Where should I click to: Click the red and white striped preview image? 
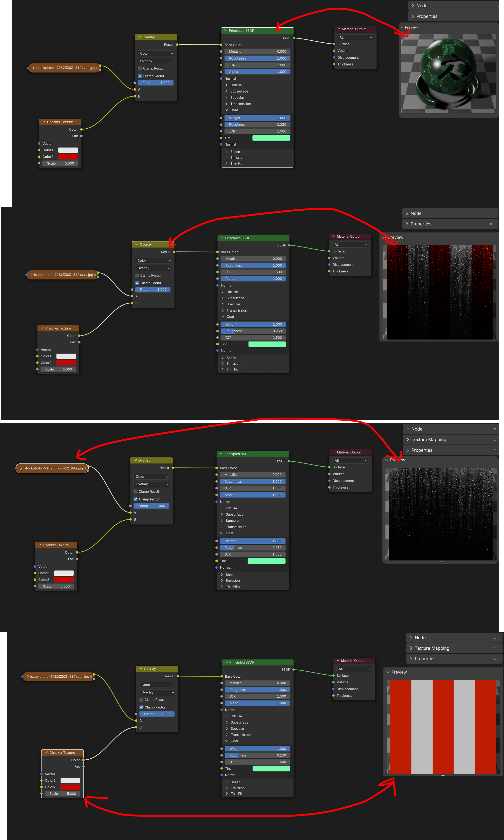pos(443,727)
